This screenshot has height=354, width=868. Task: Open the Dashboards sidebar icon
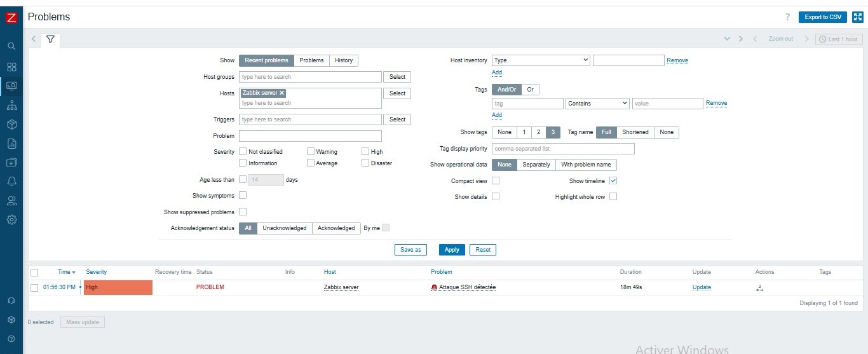11,67
